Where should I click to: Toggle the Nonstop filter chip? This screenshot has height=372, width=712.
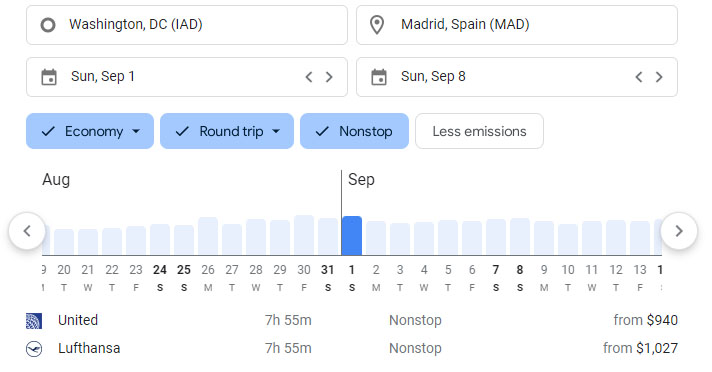(x=354, y=131)
